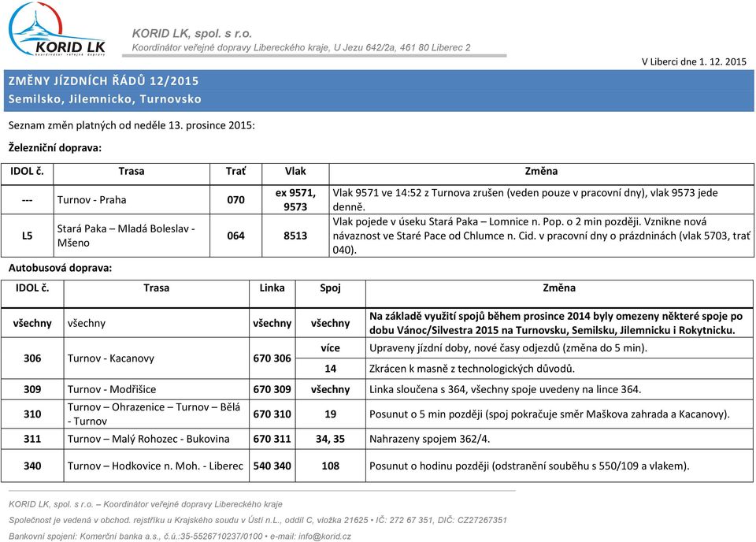Click the connection '14' cell
Screen dimensions: 756x542
(x=330, y=369)
